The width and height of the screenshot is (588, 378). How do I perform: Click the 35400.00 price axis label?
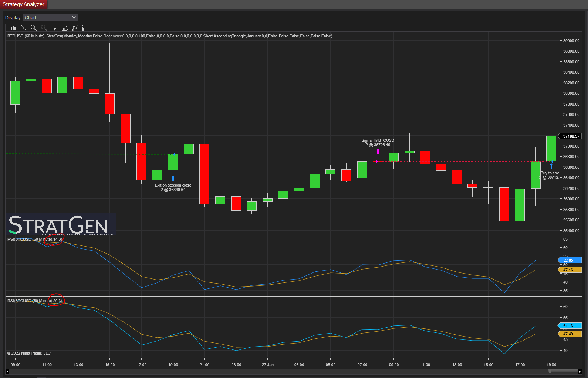click(x=571, y=231)
